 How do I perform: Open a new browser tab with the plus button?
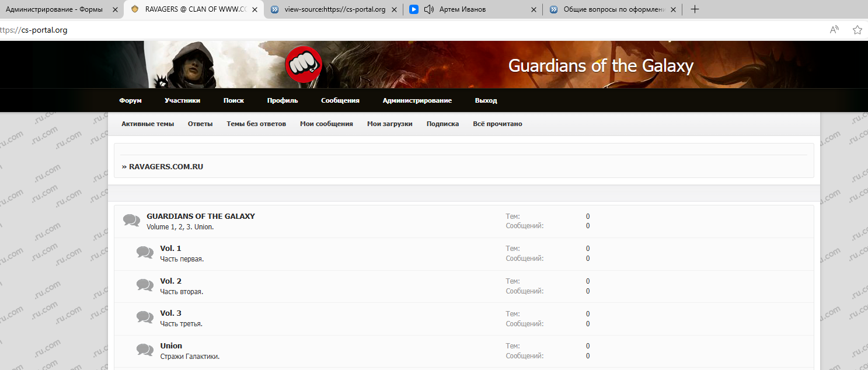point(695,9)
